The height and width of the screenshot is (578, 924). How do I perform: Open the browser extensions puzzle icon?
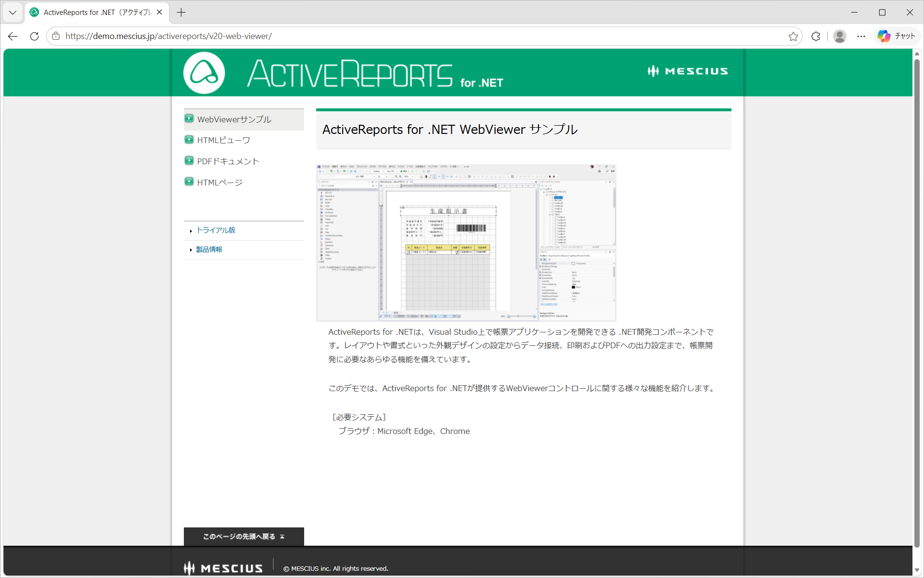coord(816,36)
